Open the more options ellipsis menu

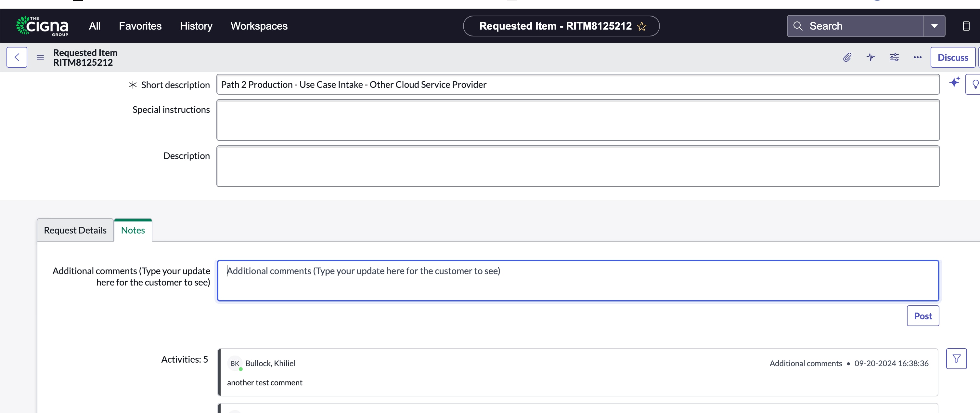pyautogui.click(x=918, y=57)
